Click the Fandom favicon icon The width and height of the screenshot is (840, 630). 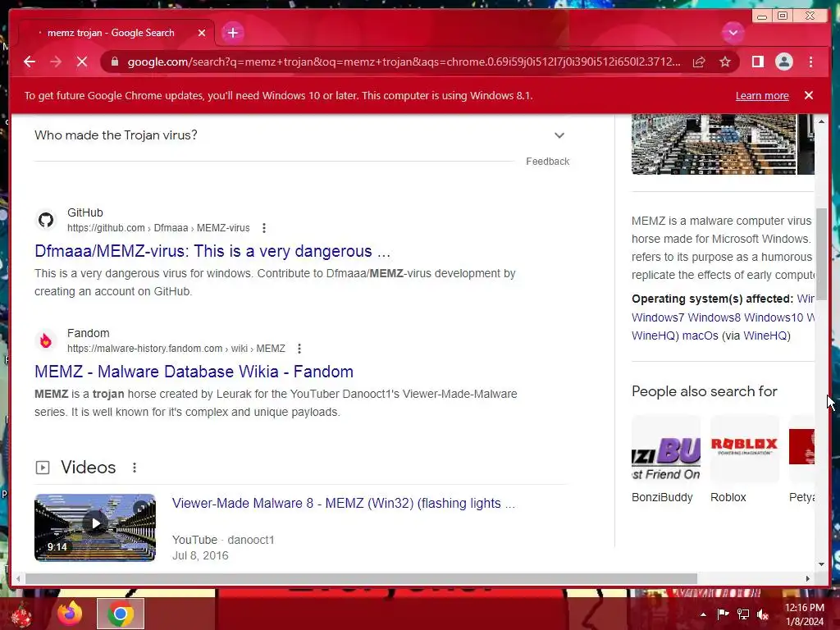(46, 340)
